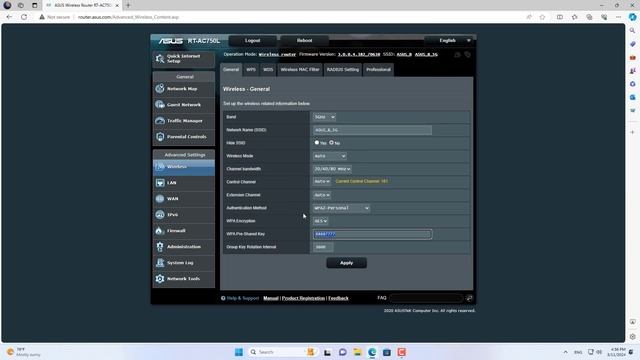The image size is (640, 360).
Task: Click browser Back arrow
Action: pyautogui.click(x=9, y=17)
